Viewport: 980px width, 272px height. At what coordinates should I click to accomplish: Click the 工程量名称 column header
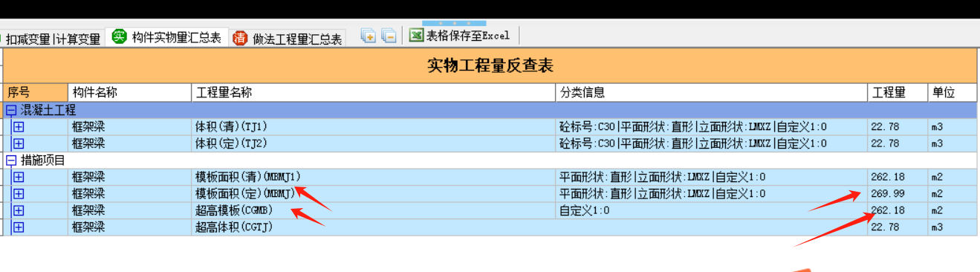(x=374, y=93)
